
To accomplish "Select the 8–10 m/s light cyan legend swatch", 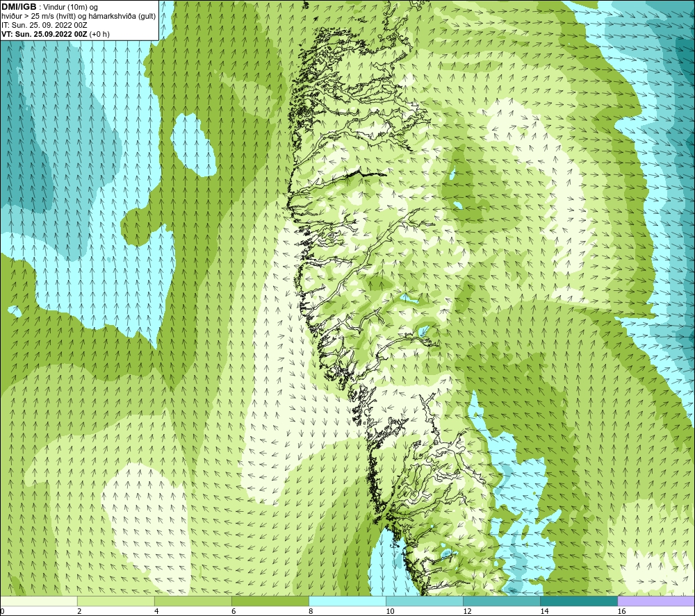I will (347, 601).
